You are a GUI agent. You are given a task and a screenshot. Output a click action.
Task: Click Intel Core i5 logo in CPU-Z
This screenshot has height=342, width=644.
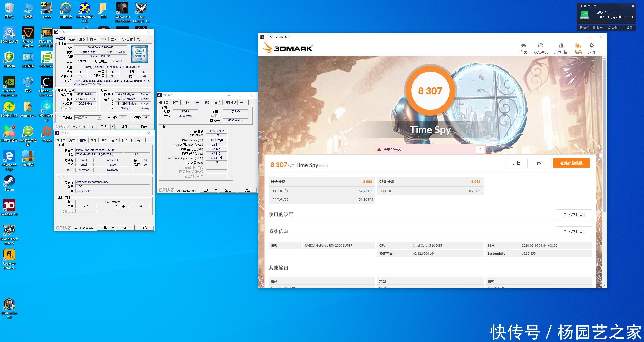pyautogui.click(x=140, y=54)
